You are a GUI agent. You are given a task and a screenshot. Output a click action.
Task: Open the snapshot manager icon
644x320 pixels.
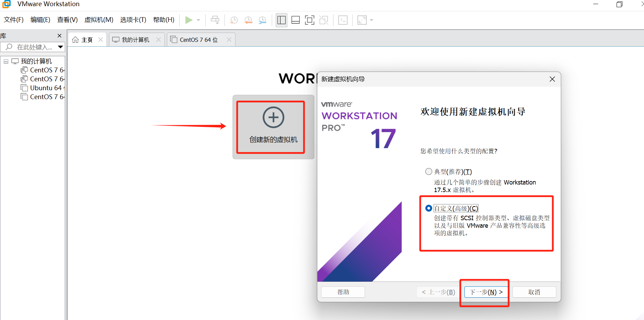point(262,20)
